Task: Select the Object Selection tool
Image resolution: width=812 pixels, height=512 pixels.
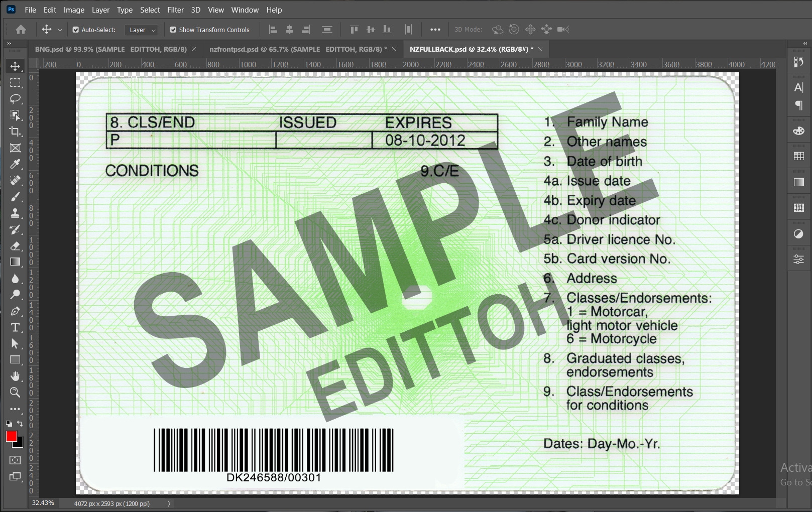Action: click(x=15, y=115)
